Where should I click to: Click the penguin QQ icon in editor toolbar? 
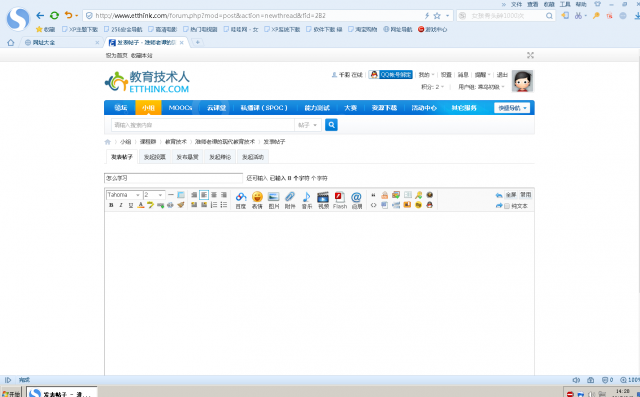click(429, 205)
